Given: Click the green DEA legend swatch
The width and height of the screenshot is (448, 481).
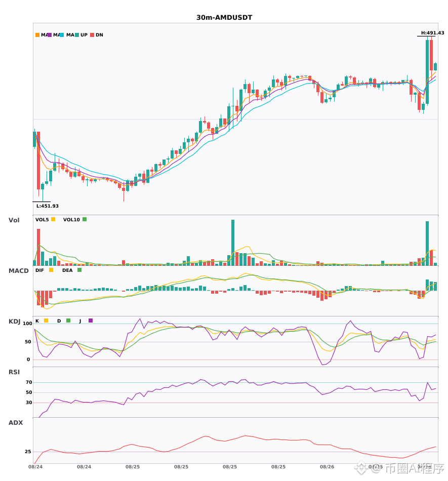Looking at the screenshot, I should [79, 270].
